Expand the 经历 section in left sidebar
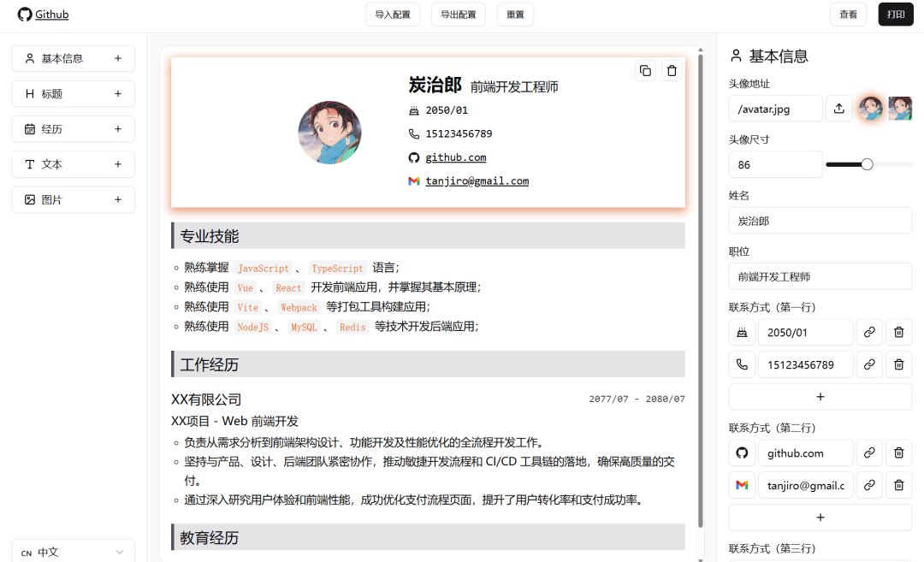Viewport: 924px width, 562px height. 118,128
